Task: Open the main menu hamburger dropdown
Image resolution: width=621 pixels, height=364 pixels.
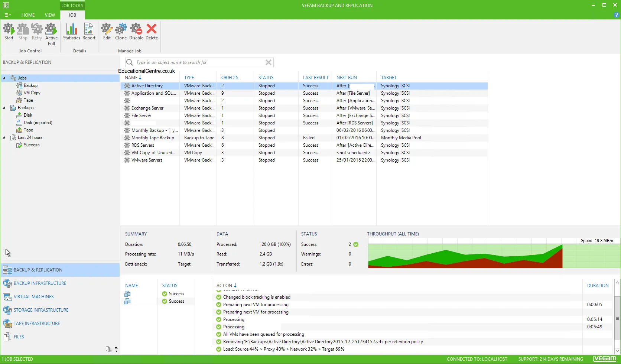Action: 7,15
